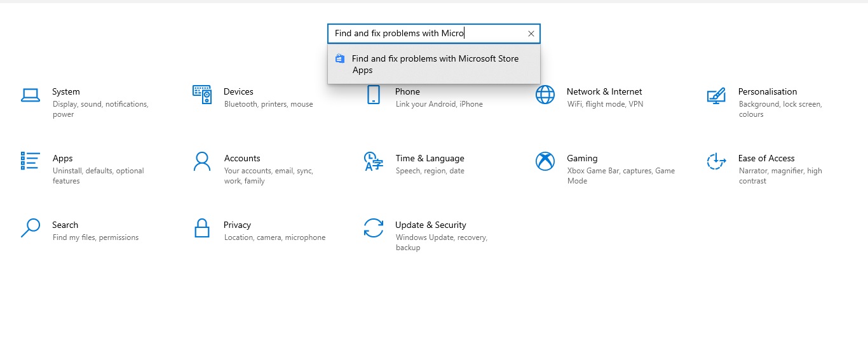The height and width of the screenshot is (346, 868).
Task: Click 'Bluetooth, printers, mouse' description
Action: click(x=268, y=104)
